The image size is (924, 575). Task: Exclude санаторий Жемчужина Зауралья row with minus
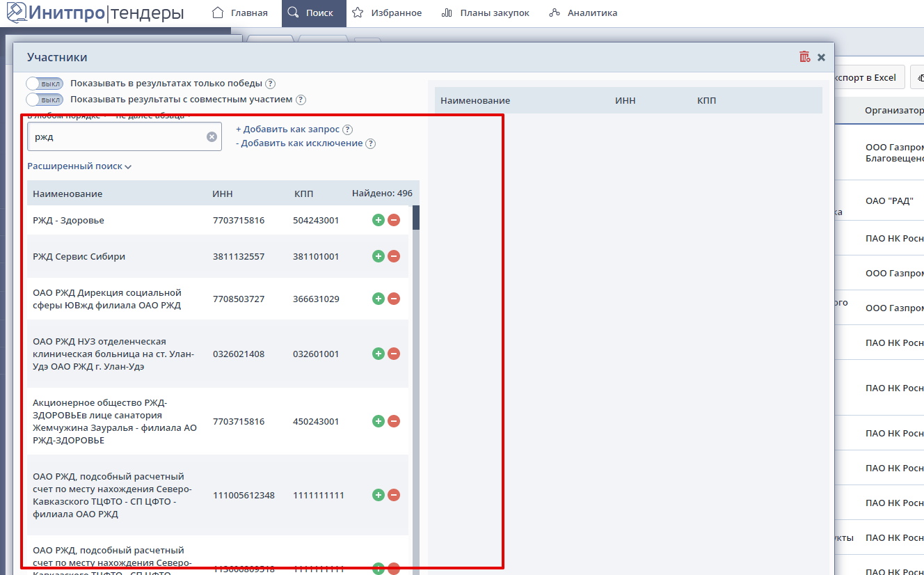(x=394, y=421)
